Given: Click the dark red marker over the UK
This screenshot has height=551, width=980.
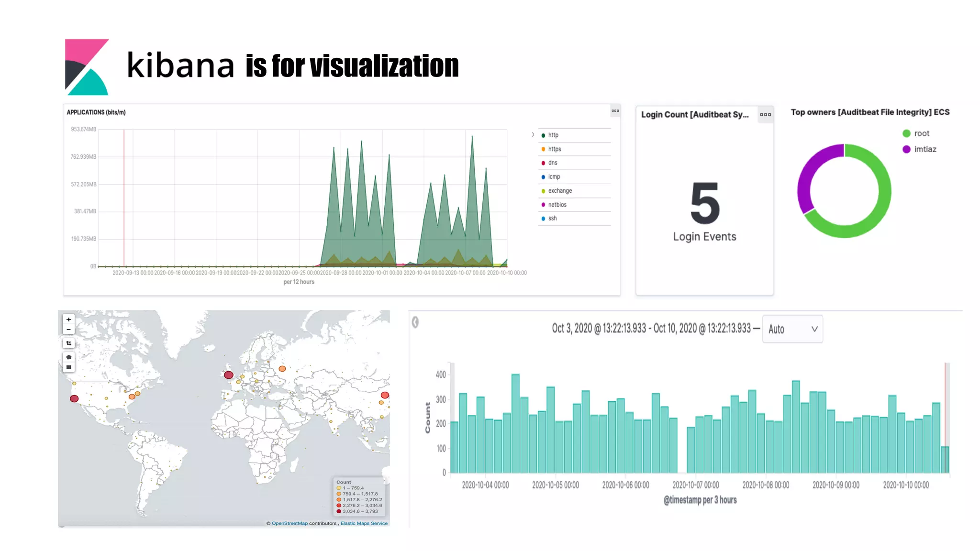Looking at the screenshot, I should (x=229, y=375).
